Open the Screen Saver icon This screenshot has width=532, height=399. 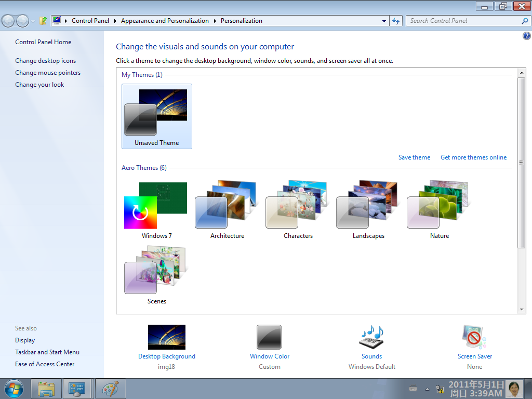(474, 337)
